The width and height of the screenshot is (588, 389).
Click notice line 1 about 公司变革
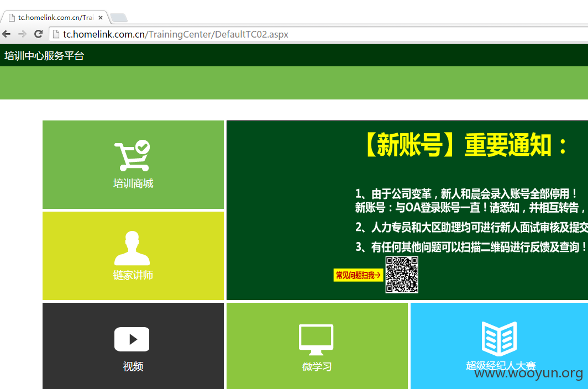(466, 193)
